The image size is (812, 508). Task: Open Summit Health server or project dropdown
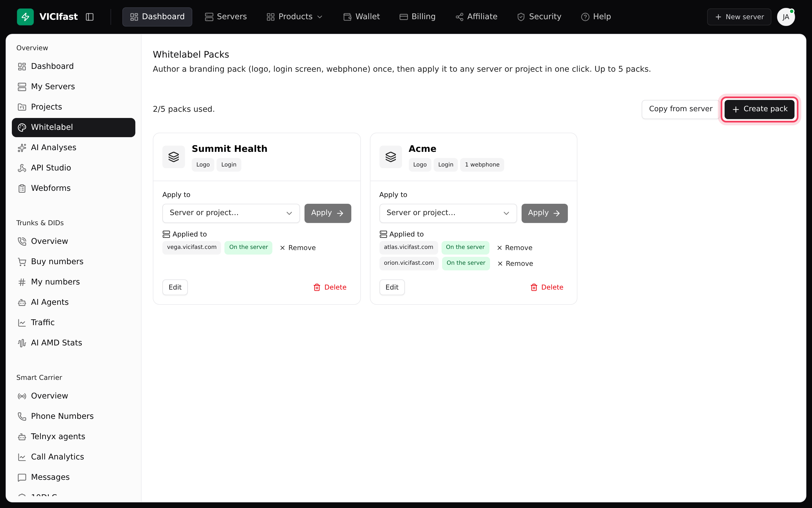[x=231, y=213]
